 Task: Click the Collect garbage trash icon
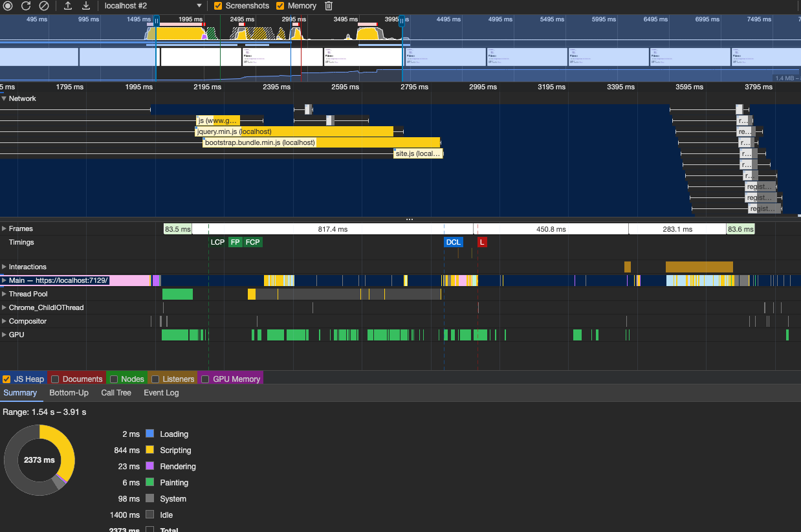pyautogui.click(x=329, y=6)
